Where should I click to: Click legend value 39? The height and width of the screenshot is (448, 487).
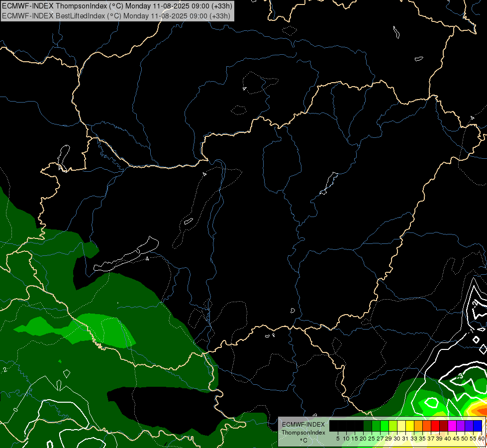439,439
